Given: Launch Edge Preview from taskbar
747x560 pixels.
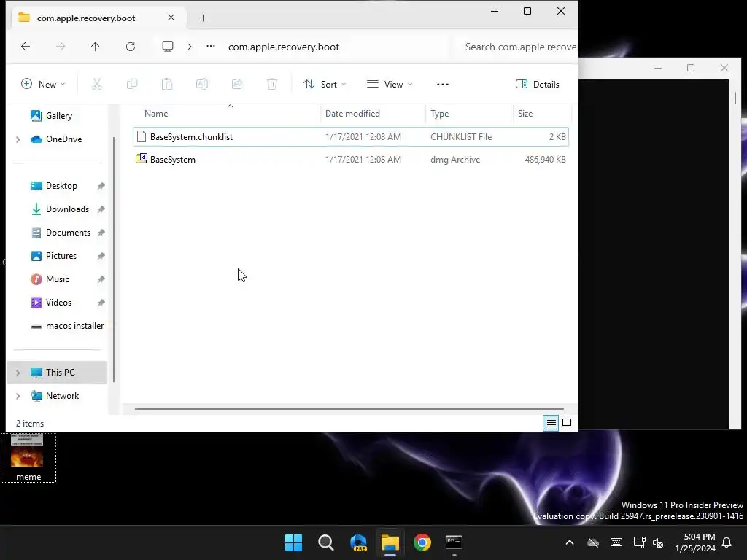Looking at the screenshot, I should pos(358,542).
